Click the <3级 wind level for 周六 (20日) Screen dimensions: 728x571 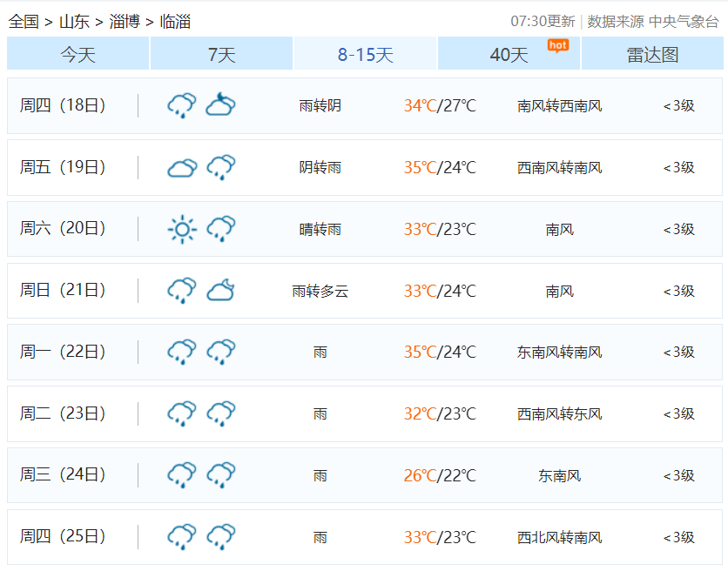678,229
